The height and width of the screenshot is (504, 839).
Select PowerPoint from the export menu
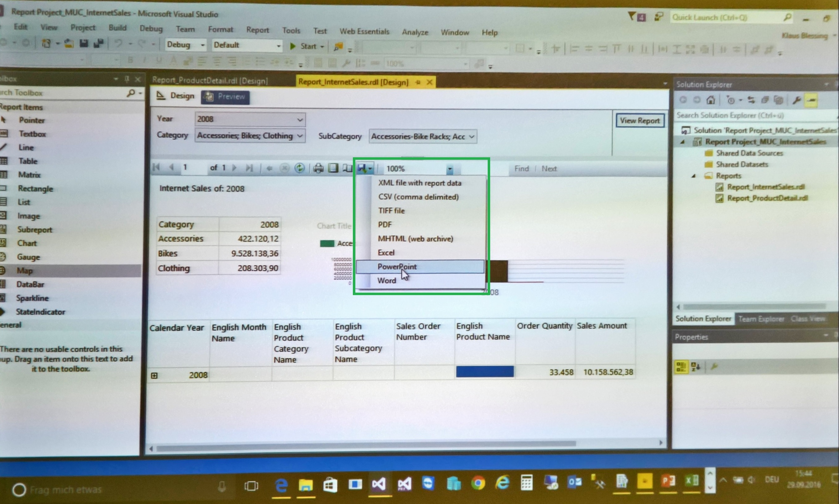397,267
